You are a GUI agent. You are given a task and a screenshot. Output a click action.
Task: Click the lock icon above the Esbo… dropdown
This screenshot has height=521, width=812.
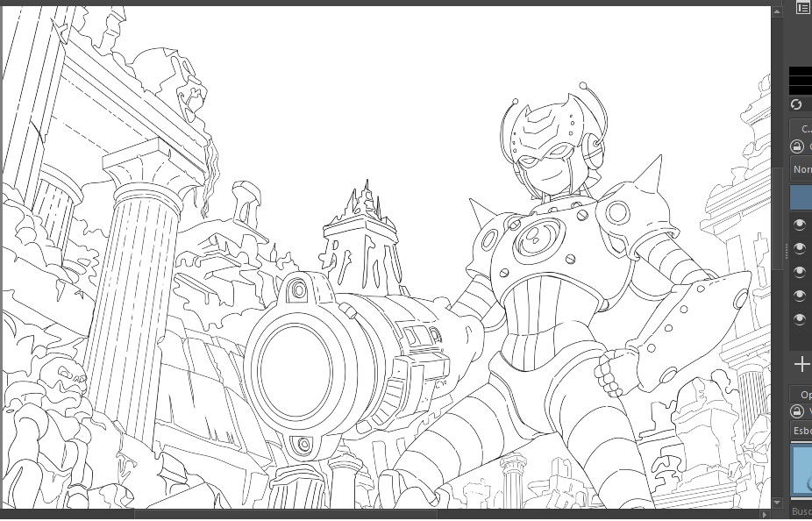(797, 411)
